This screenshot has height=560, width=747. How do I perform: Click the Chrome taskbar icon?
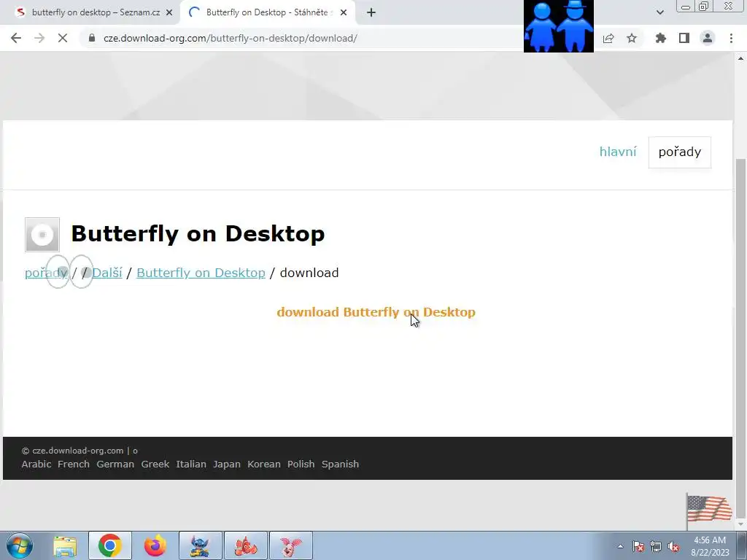click(x=110, y=545)
